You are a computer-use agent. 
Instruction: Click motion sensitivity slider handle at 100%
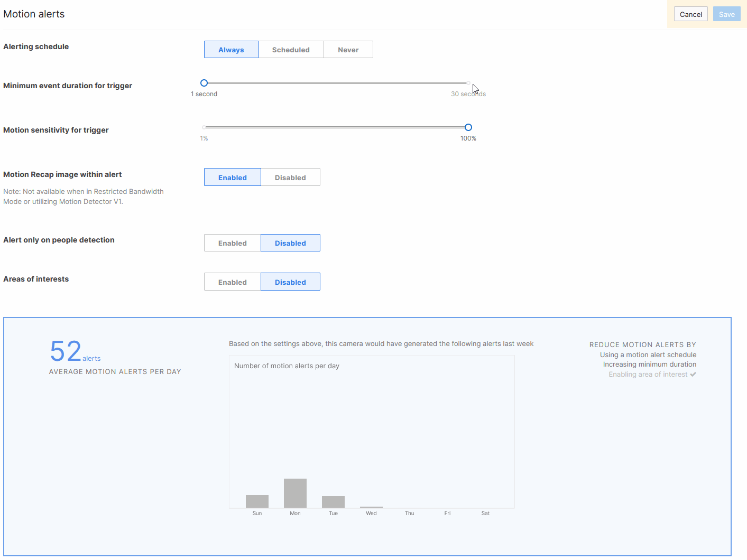(x=468, y=127)
